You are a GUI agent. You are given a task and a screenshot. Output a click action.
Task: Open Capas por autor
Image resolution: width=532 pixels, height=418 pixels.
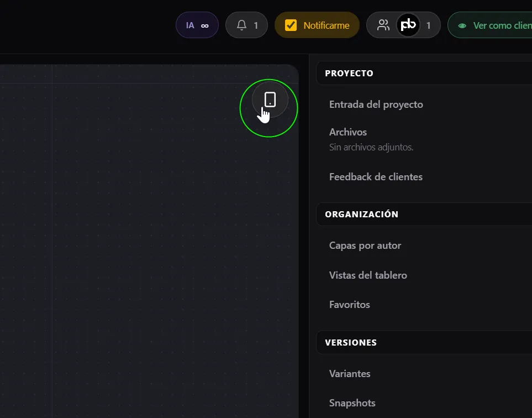click(365, 245)
